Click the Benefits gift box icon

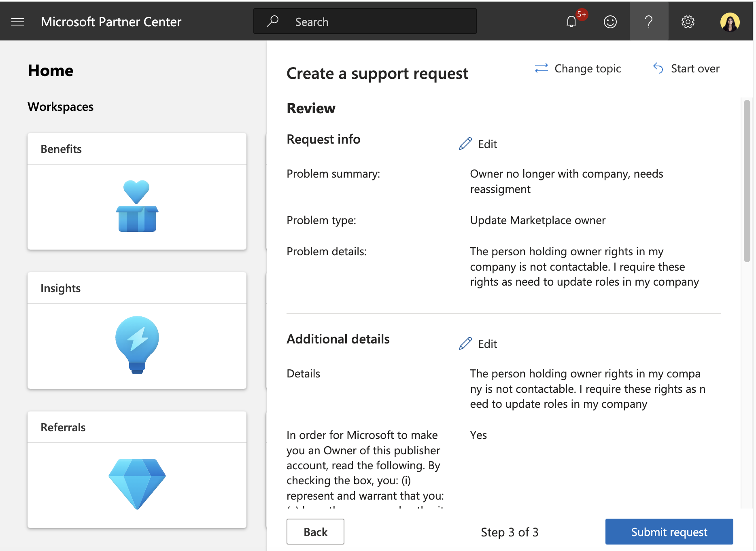(137, 206)
